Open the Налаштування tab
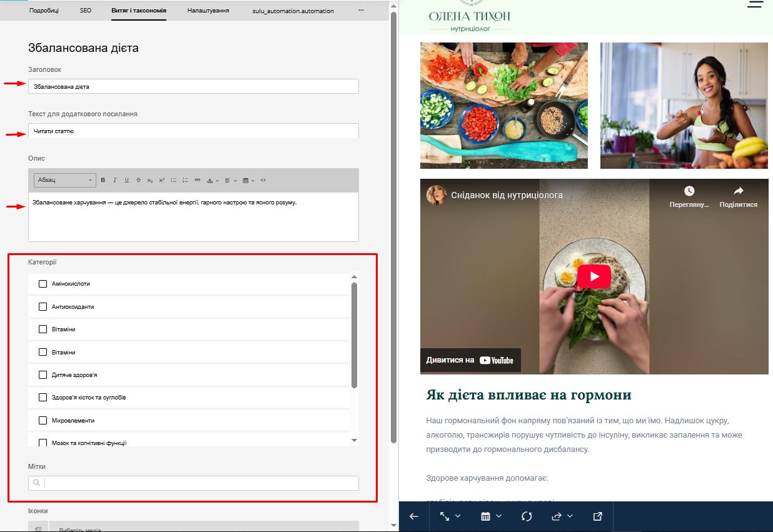This screenshot has height=532, width=773. (x=208, y=11)
